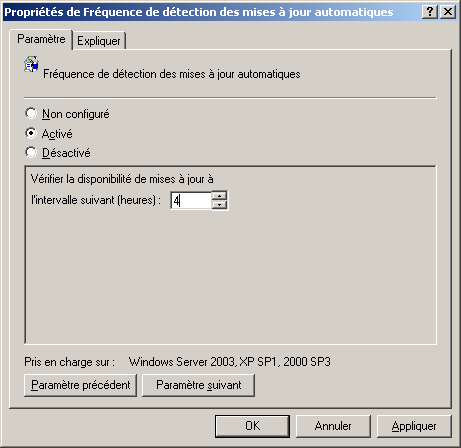Click the Désactivé label text
This screenshot has width=461, height=448.
pyautogui.click(x=66, y=153)
